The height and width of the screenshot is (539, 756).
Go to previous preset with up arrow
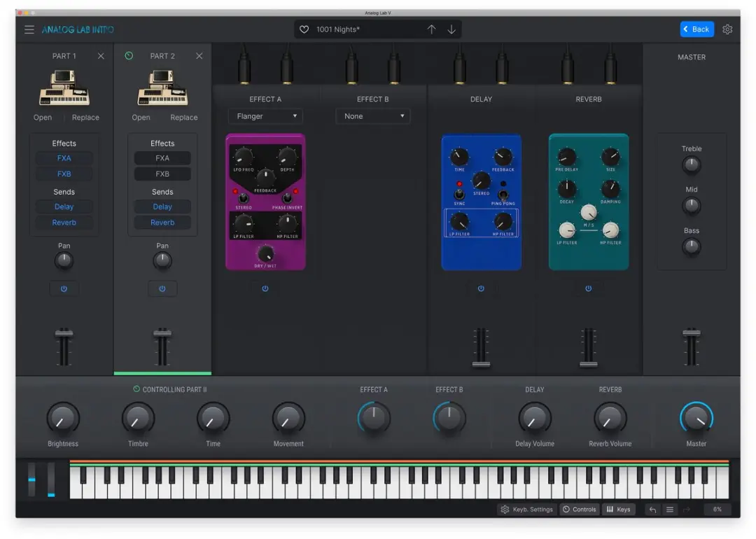pyautogui.click(x=431, y=29)
